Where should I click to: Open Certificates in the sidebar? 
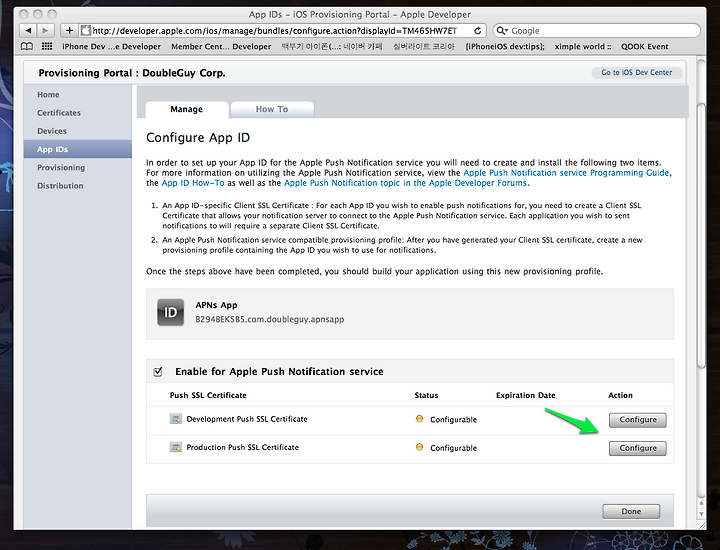(x=59, y=113)
